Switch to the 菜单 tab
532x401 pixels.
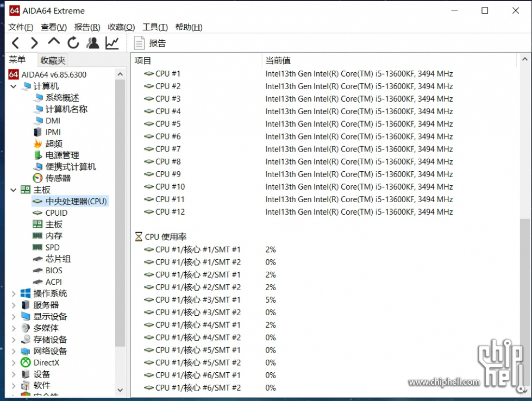coord(17,60)
